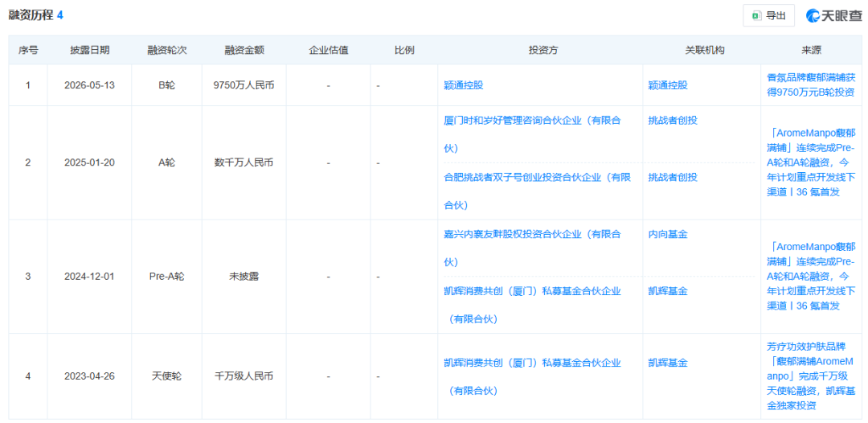868x423 pixels.
Task: Click the 天眼查 logo
Action: coord(833,16)
